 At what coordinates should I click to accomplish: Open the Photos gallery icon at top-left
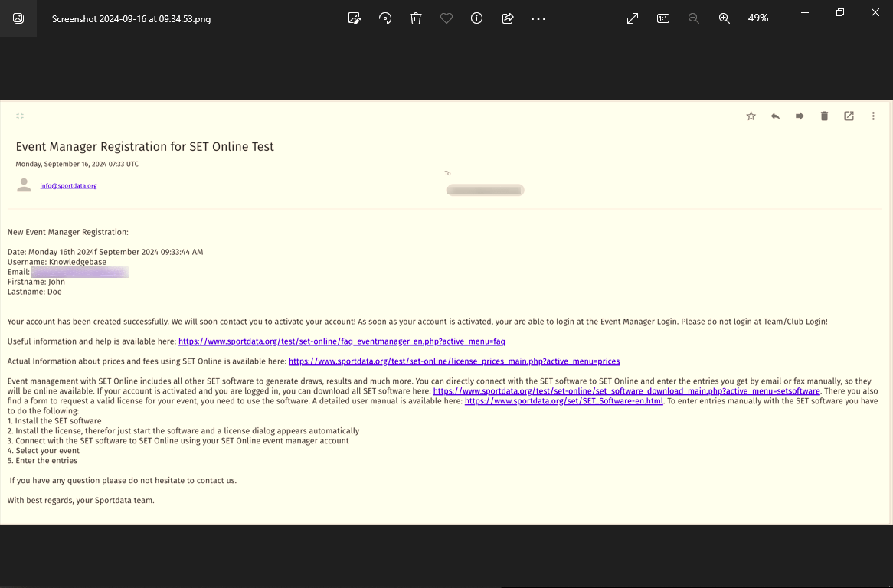[x=18, y=18]
